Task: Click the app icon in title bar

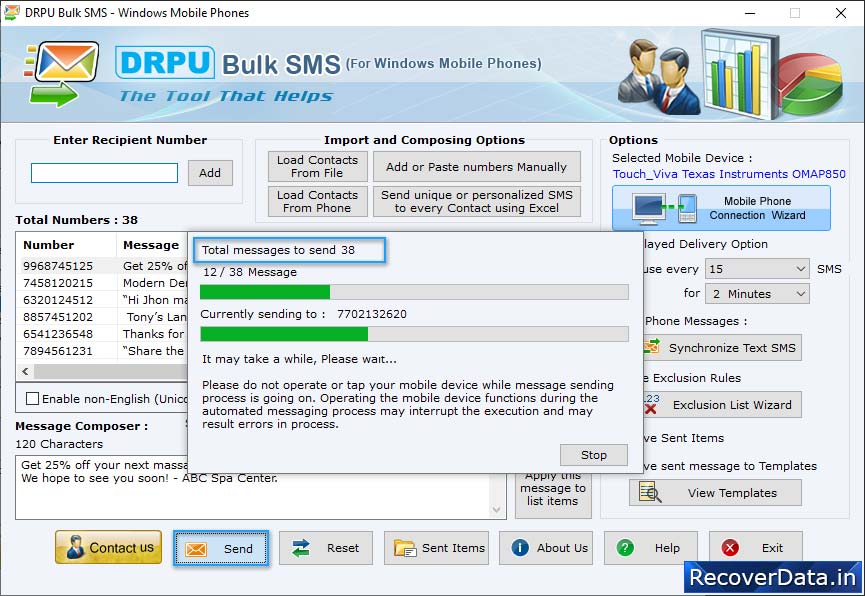Action: [x=11, y=12]
